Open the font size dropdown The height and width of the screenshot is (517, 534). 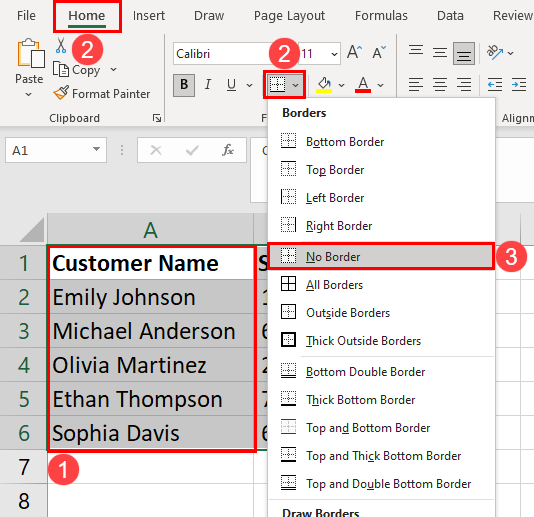coord(334,54)
